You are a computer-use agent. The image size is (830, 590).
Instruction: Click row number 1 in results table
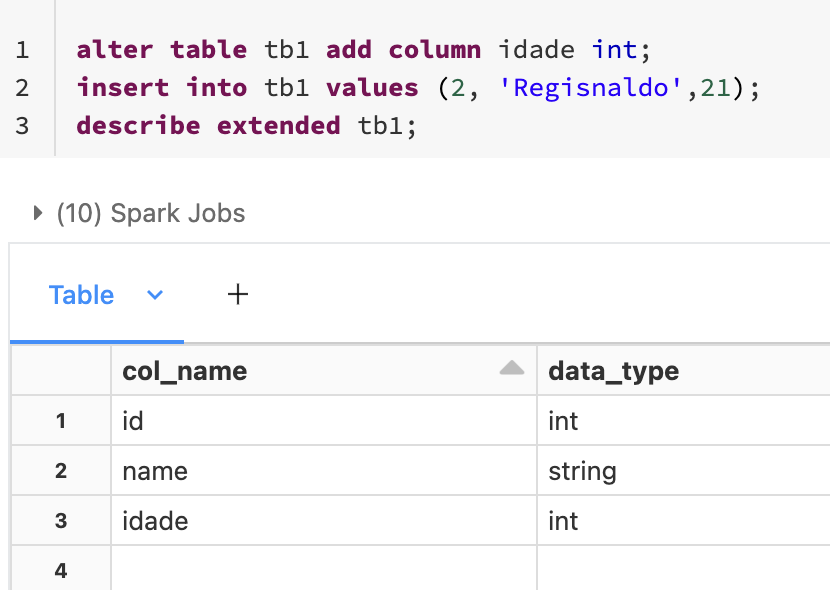(x=61, y=421)
